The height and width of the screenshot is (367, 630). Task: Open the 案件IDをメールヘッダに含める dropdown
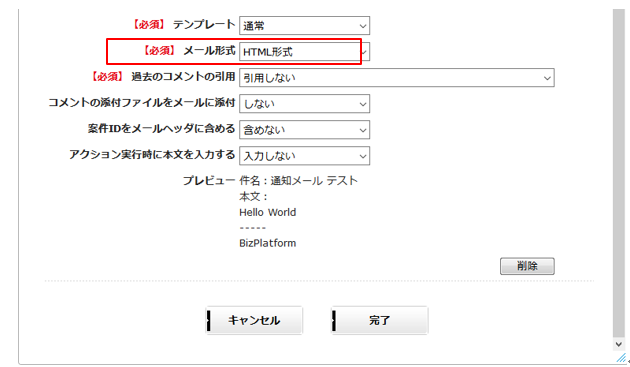tap(304, 130)
